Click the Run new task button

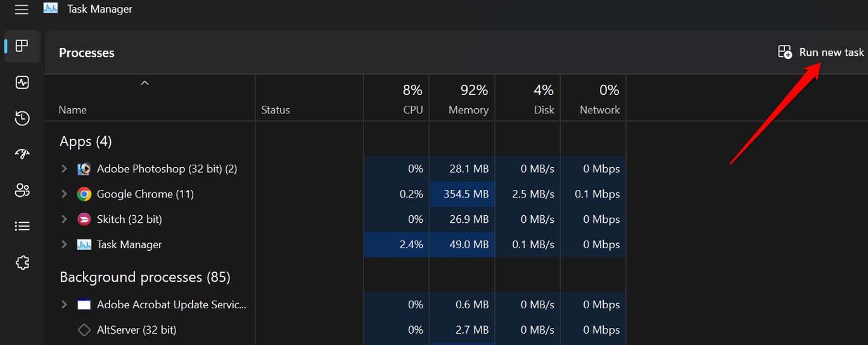pos(821,53)
